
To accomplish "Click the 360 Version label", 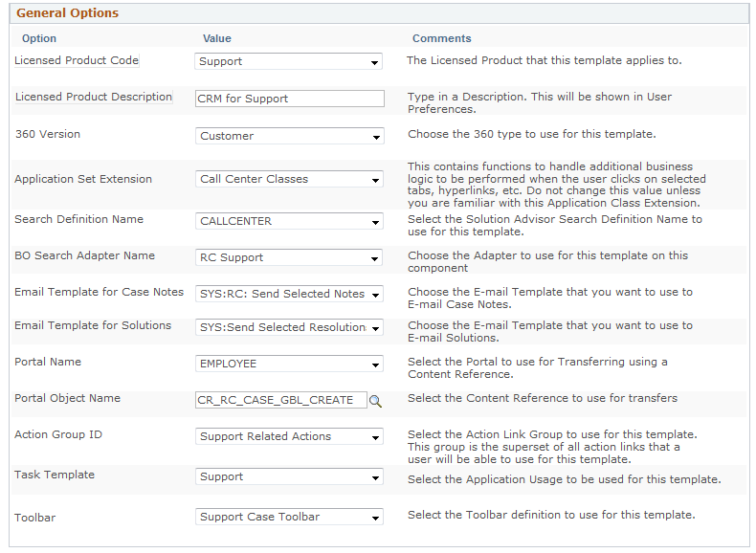I will [x=48, y=134].
